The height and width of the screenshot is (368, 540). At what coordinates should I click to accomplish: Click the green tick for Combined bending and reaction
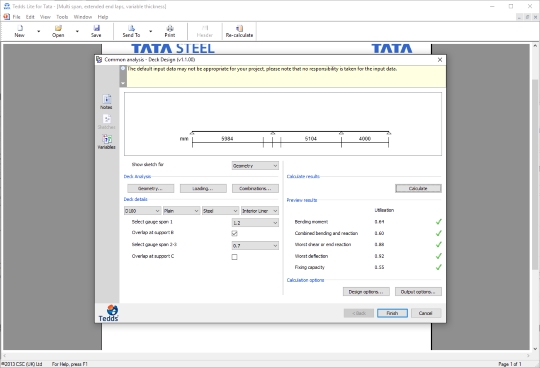tap(438, 233)
